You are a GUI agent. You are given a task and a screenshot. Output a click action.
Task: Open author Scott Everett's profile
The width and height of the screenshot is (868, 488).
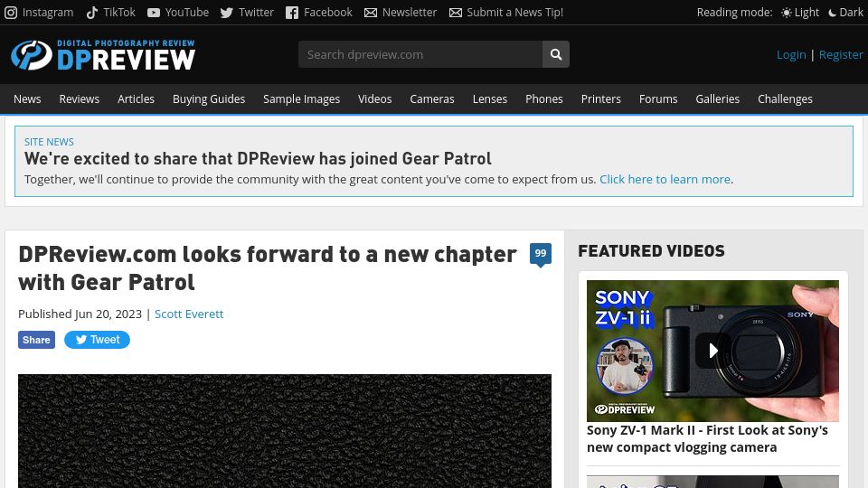click(189, 314)
